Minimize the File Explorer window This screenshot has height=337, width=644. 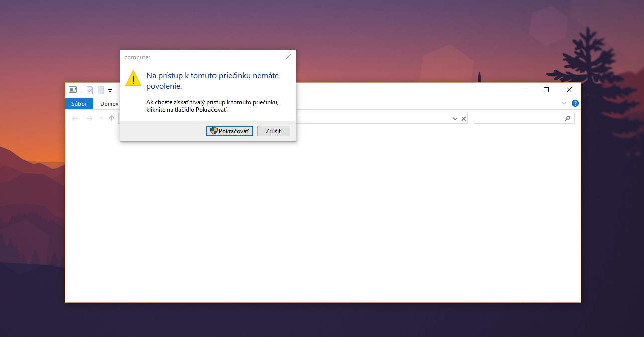pyautogui.click(x=523, y=90)
